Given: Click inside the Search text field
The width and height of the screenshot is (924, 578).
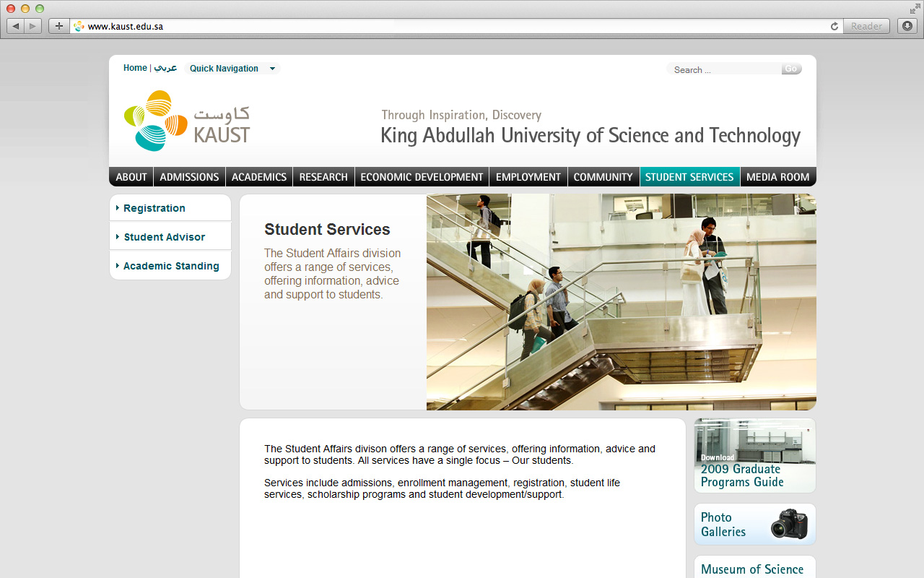Looking at the screenshot, I should pos(724,69).
